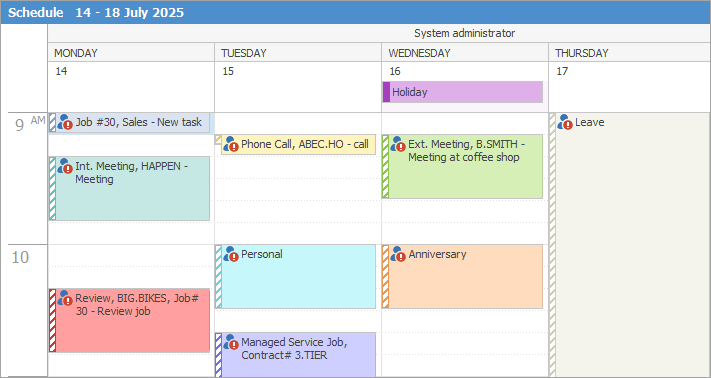Click the user alert icon on Ext. Meeting B.SMITH

(x=398, y=144)
